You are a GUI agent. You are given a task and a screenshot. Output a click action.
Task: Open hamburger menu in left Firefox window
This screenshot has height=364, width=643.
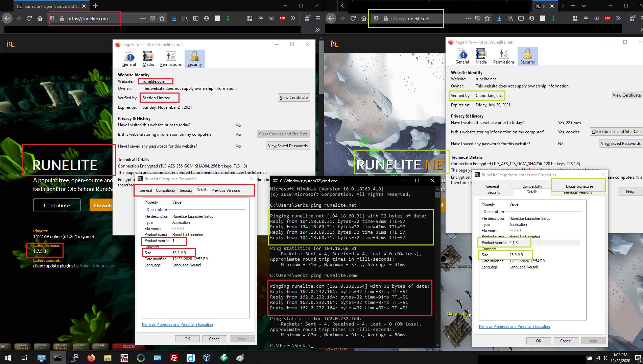pyautogui.click(x=317, y=18)
